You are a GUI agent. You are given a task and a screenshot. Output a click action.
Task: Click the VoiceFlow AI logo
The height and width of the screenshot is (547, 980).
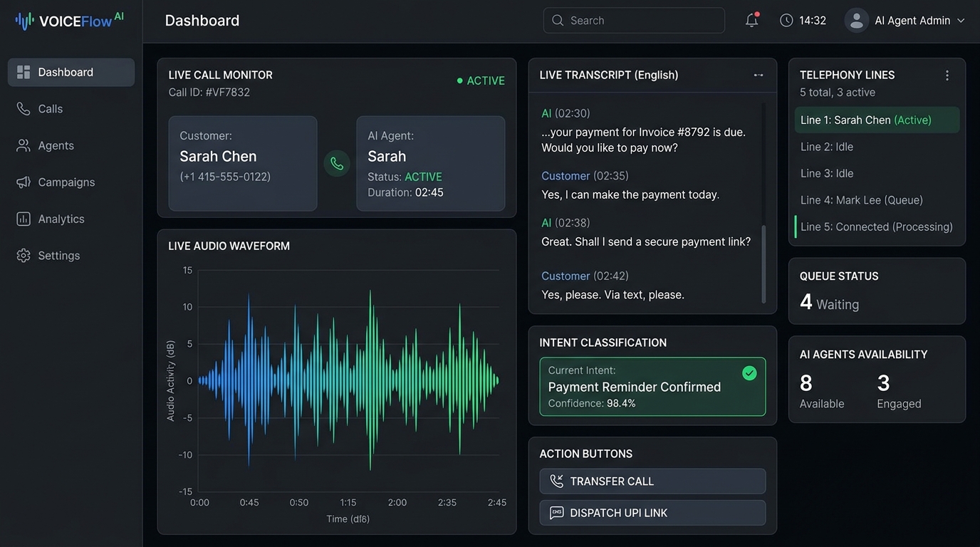point(69,21)
